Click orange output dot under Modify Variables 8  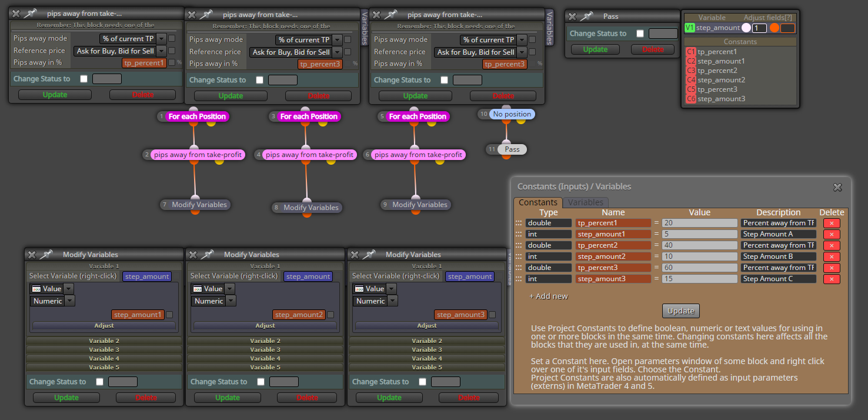307,215
